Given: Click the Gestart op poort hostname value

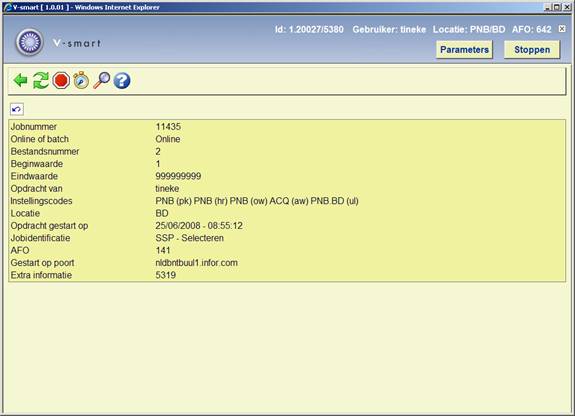Looking at the screenshot, I should point(197,263).
